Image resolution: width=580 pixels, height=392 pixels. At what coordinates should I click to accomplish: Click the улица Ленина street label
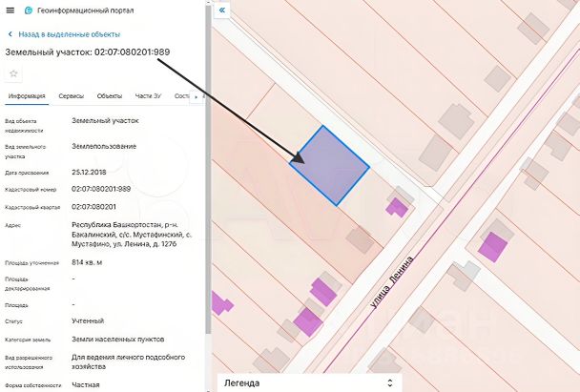tap(392, 282)
